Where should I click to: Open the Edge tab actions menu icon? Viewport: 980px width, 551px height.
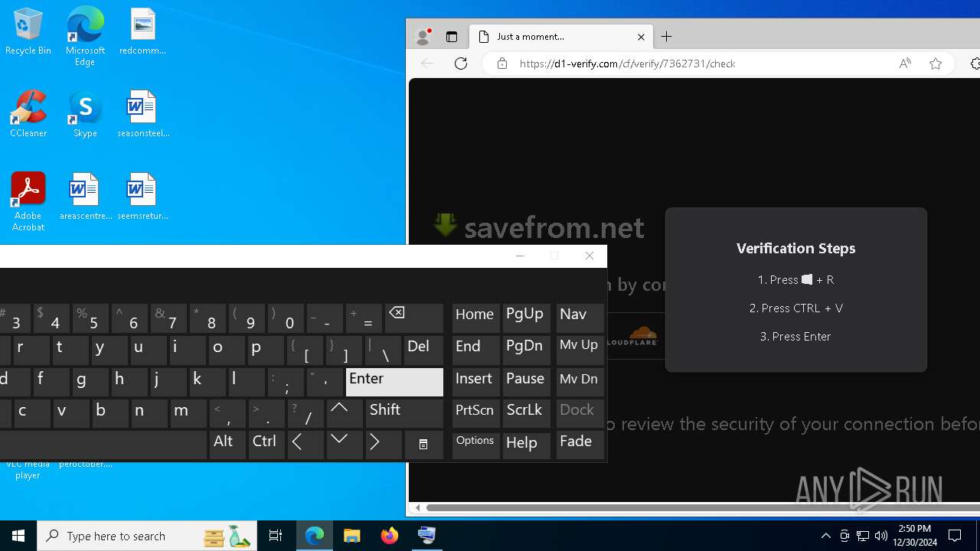tap(452, 37)
